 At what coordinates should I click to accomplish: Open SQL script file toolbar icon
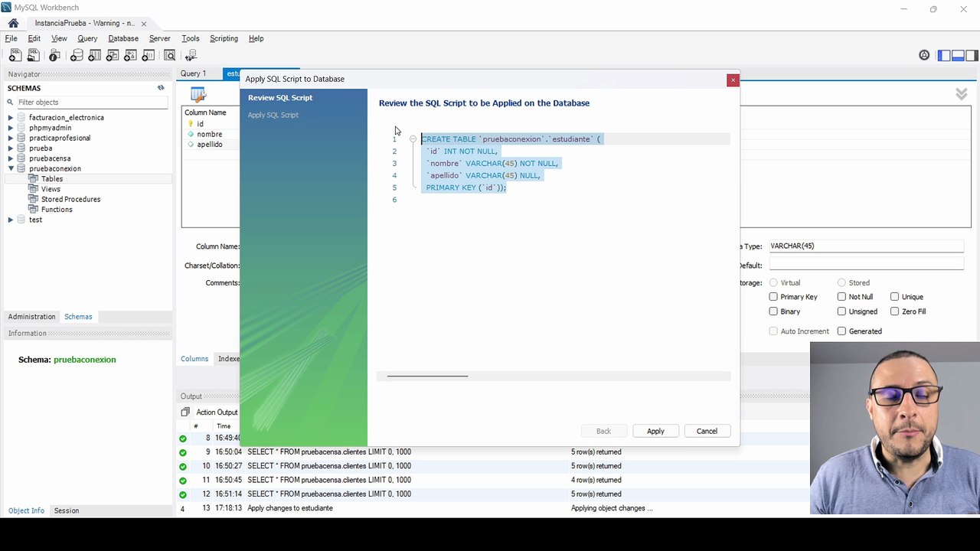34,55
